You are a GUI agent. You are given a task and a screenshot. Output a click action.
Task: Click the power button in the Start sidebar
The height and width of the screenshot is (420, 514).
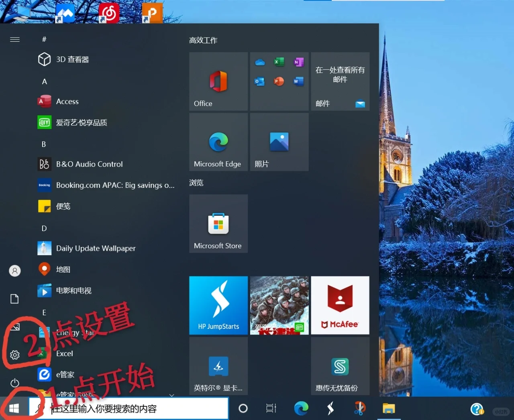[15, 383]
